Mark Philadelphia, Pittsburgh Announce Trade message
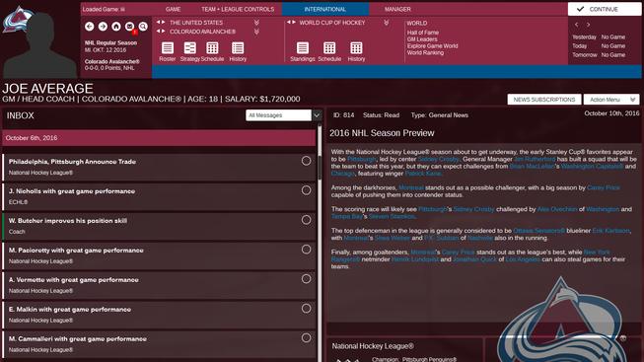 (x=306, y=161)
